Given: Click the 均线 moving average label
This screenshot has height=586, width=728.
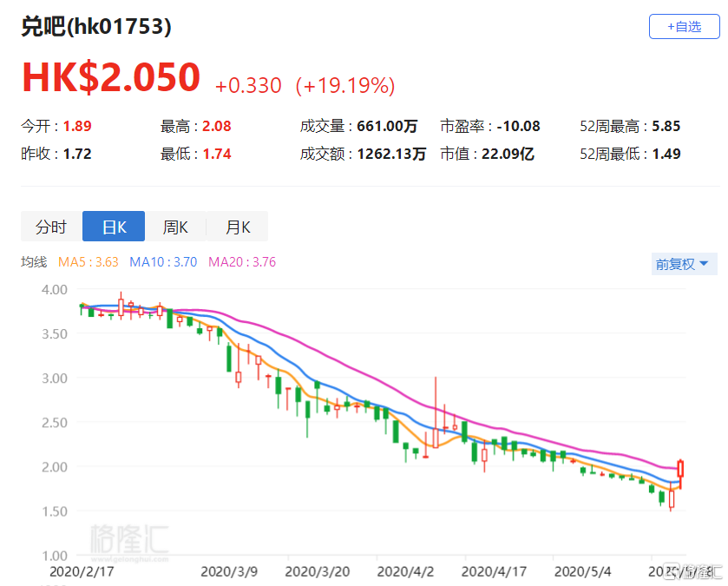Looking at the screenshot, I should tap(34, 262).
